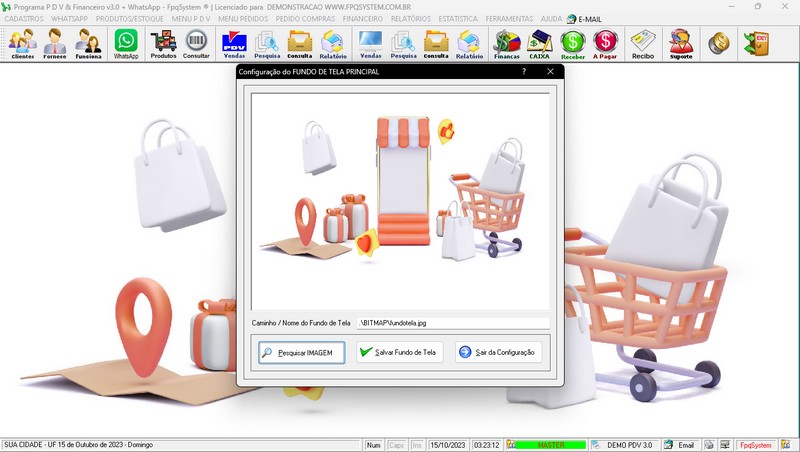The height and width of the screenshot is (452, 800).
Task: Click the FpqSystem status bar link
Action: click(756, 445)
